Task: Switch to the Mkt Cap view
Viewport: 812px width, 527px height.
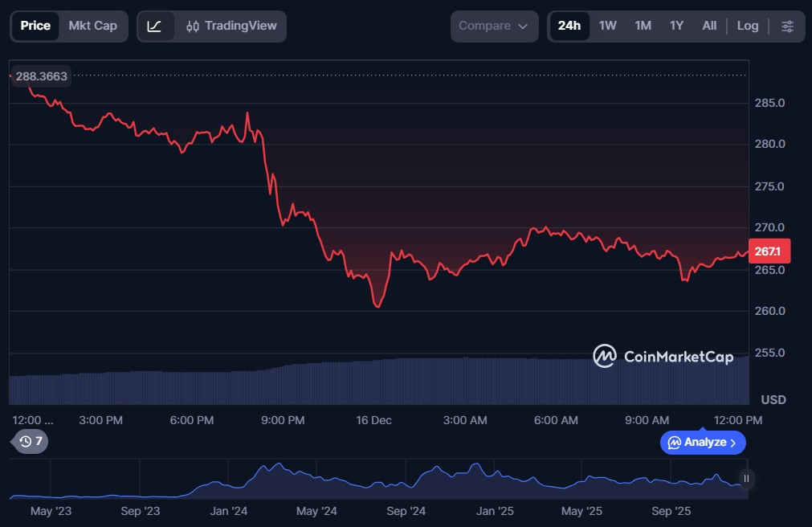Action: point(92,26)
